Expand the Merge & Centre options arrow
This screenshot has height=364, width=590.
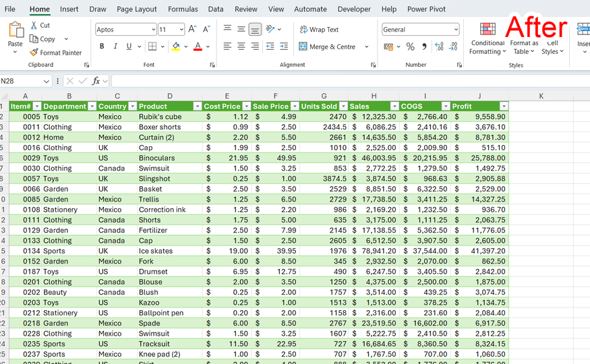(x=367, y=47)
